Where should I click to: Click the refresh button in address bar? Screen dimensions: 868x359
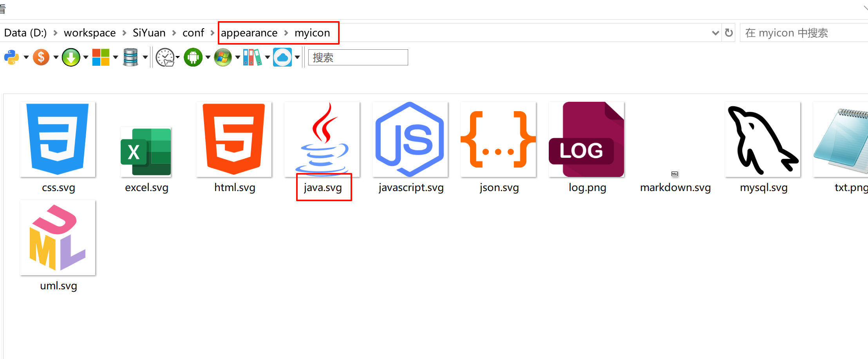click(x=729, y=33)
